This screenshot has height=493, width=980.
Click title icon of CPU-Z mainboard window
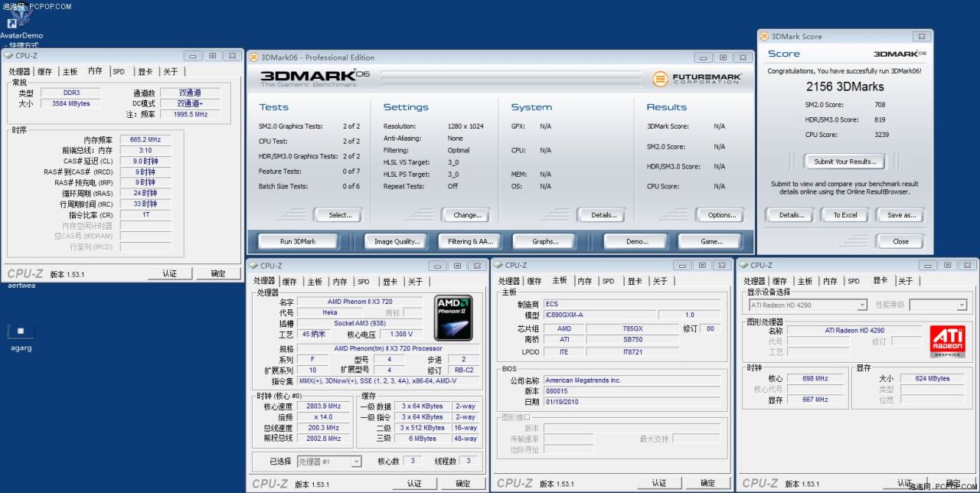pyautogui.click(x=498, y=265)
